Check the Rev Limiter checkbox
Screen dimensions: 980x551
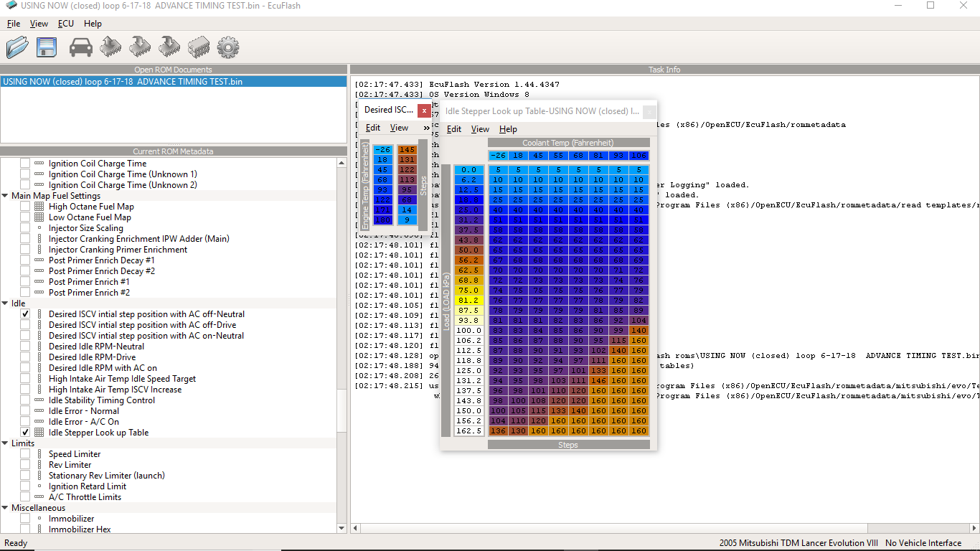pyautogui.click(x=25, y=465)
